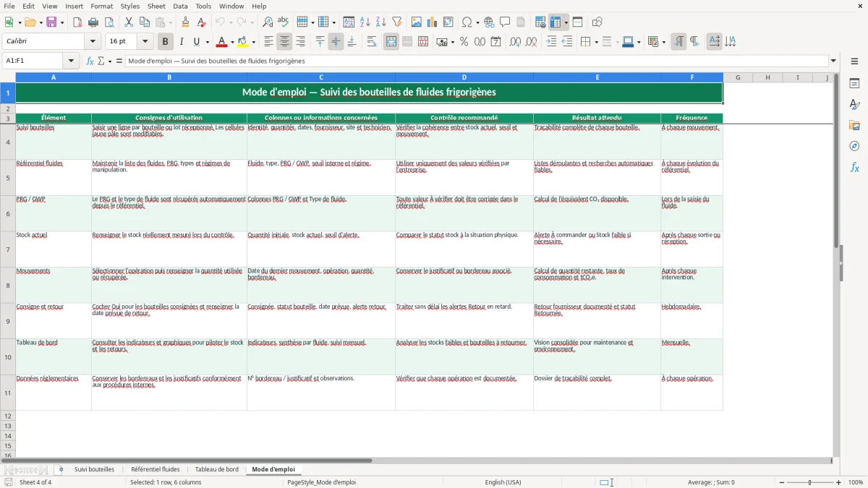Toggle Underline formatting
Viewport: 868px width, 488px height.
[197, 42]
